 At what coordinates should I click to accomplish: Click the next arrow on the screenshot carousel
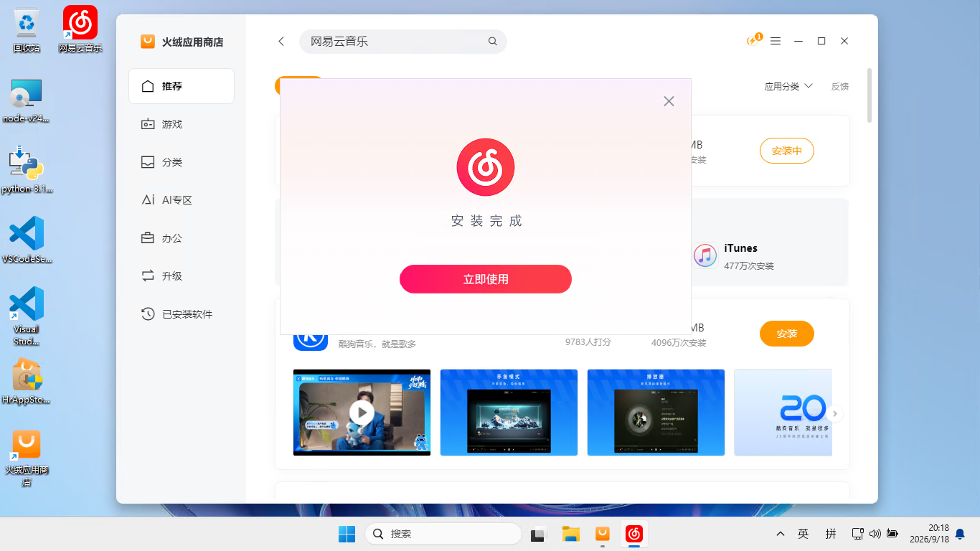835,414
